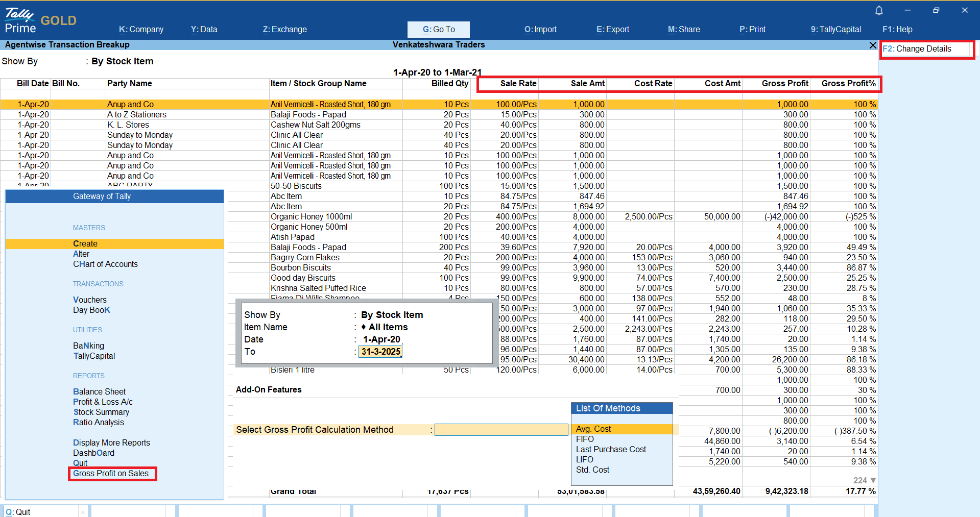Click the To date field 31-3-2025
This screenshot has width=980, height=517.
(380, 352)
